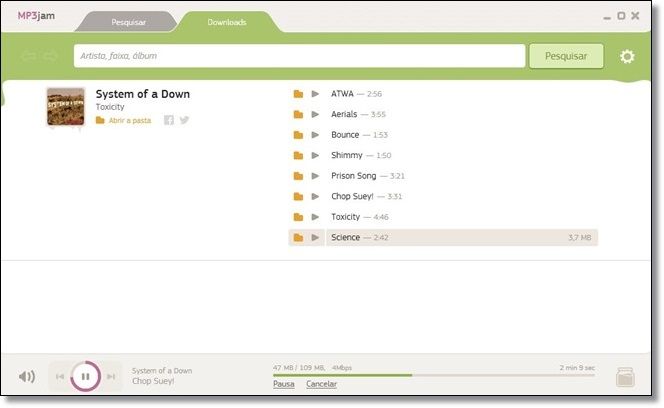Viewport: 664px width, 408px height.
Task: Minimize the MP3jam window
Action: pos(607,17)
